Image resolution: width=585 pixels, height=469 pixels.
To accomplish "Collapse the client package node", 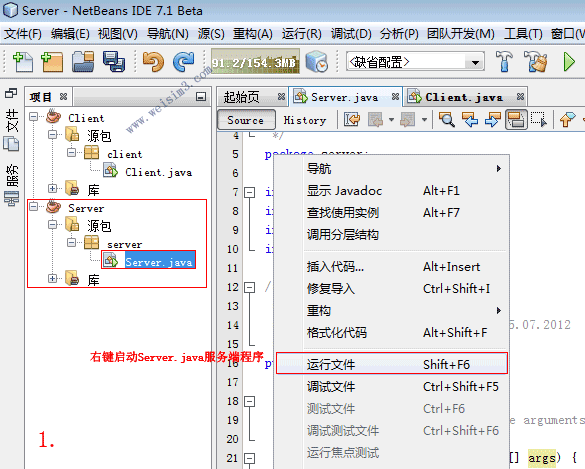I will pos(71,152).
